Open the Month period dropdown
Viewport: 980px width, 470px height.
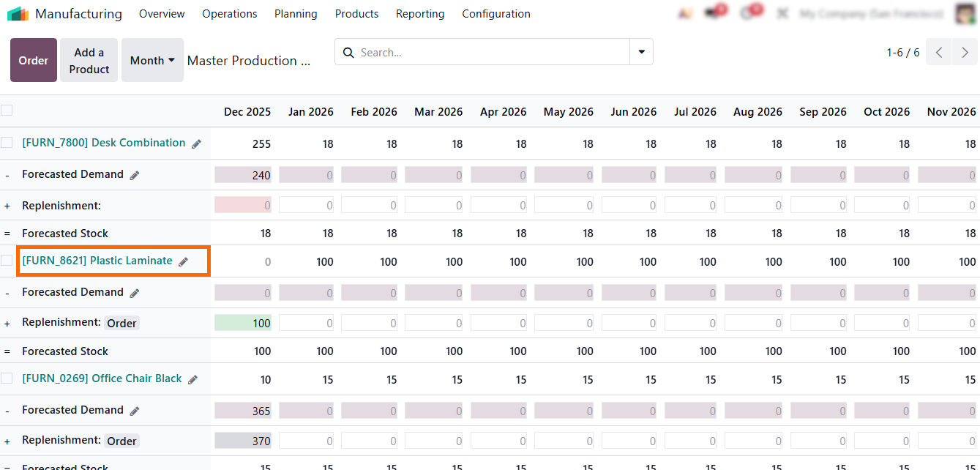tap(152, 61)
